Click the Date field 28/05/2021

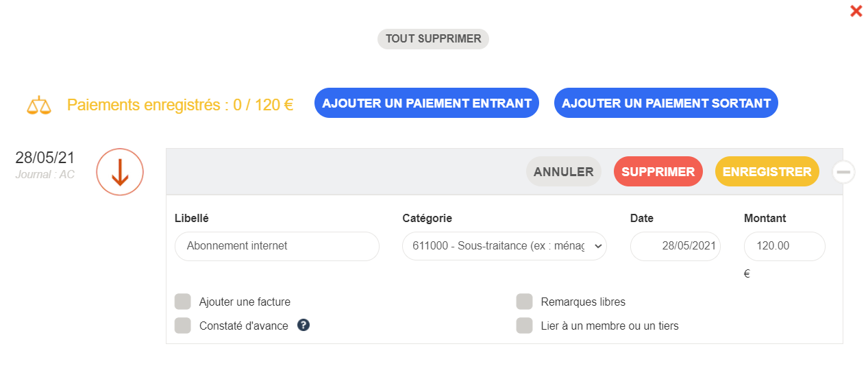click(x=675, y=246)
